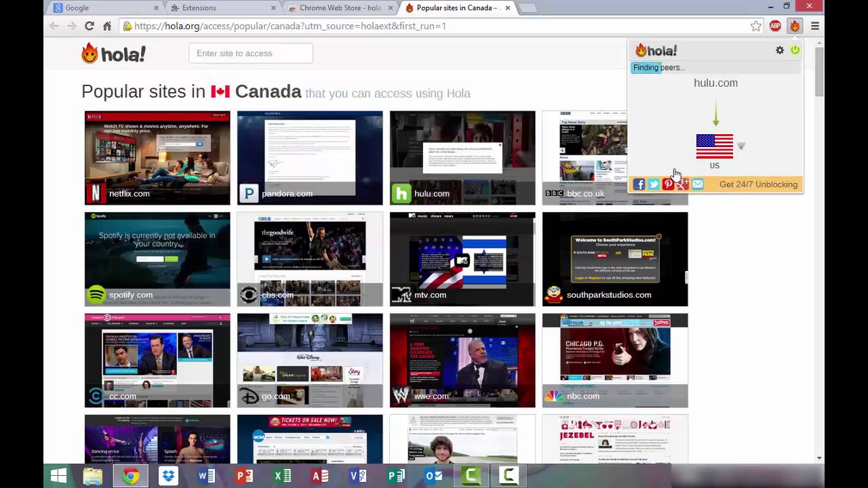This screenshot has height=488, width=868.
Task: Launch Excel from the taskbar
Action: (x=282, y=476)
